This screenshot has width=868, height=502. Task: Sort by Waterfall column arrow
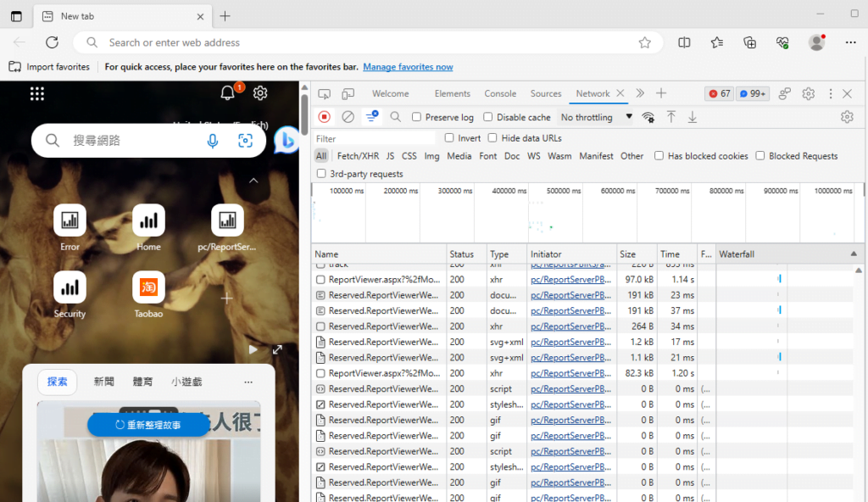854,254
